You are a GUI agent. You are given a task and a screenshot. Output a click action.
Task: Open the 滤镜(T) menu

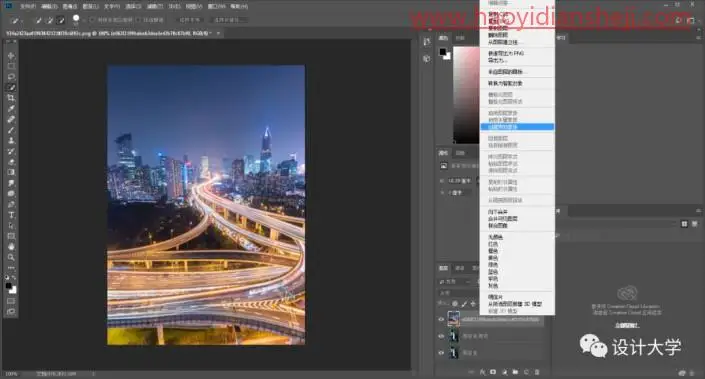(154, 6)
